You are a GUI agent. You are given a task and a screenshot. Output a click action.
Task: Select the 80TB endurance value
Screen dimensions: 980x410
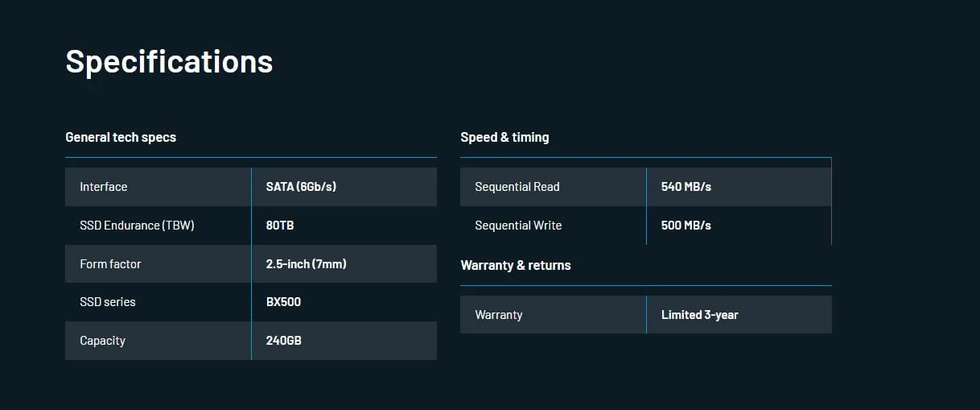(x=280, y=226)
